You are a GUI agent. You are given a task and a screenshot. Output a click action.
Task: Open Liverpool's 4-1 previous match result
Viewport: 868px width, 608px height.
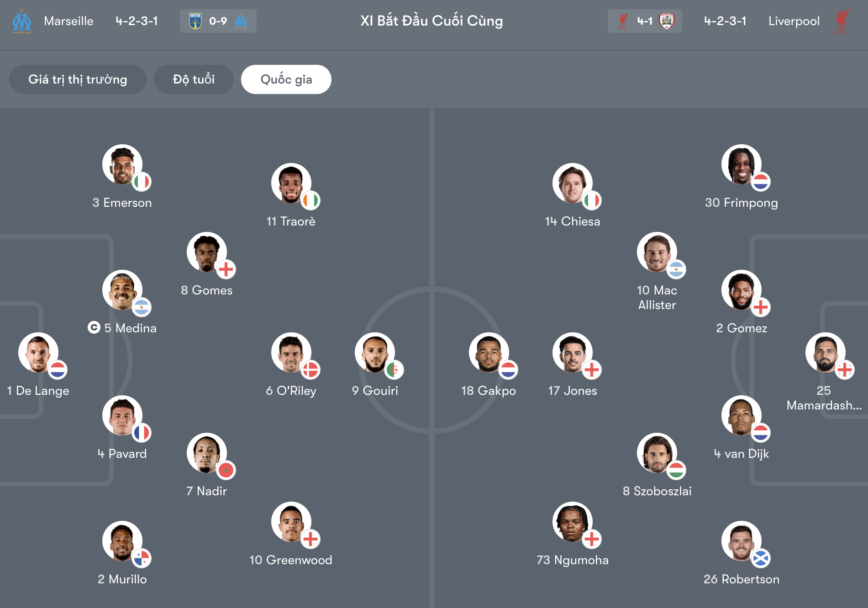[x=644, y=21]
